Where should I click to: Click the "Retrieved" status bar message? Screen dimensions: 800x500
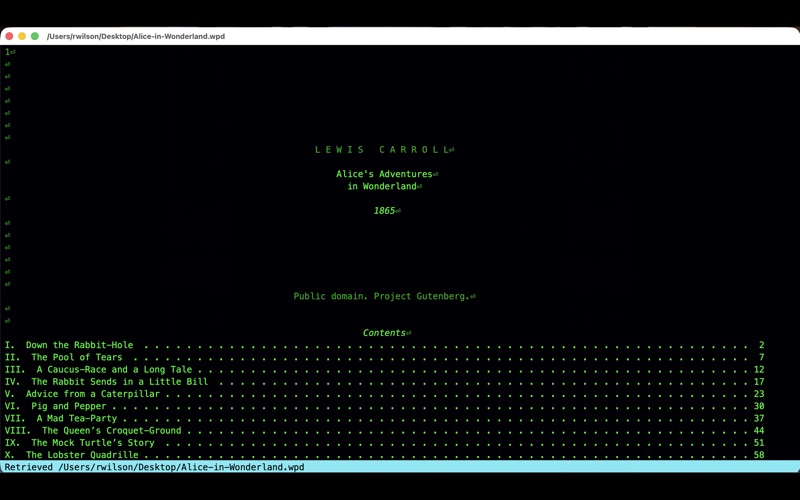coord(154,467)
